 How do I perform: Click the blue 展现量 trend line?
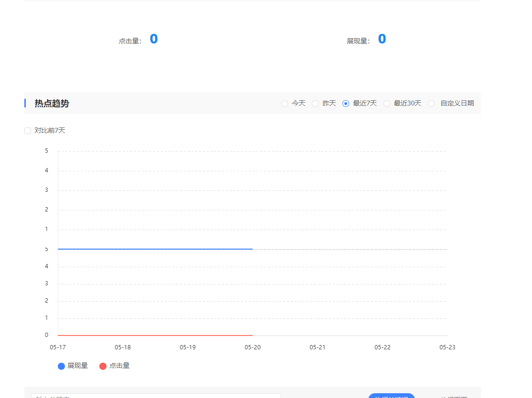[155, 249]
